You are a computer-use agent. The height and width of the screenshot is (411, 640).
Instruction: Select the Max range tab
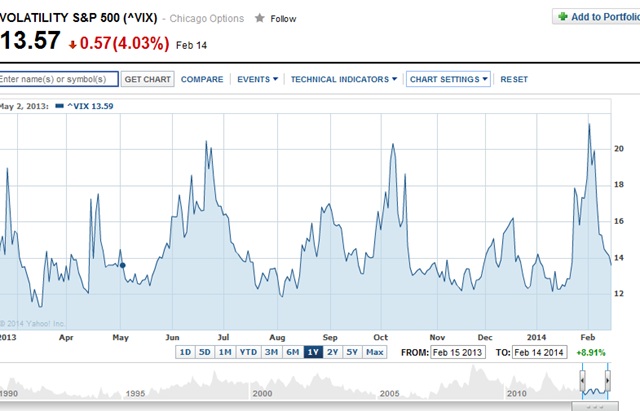point(375,352)
